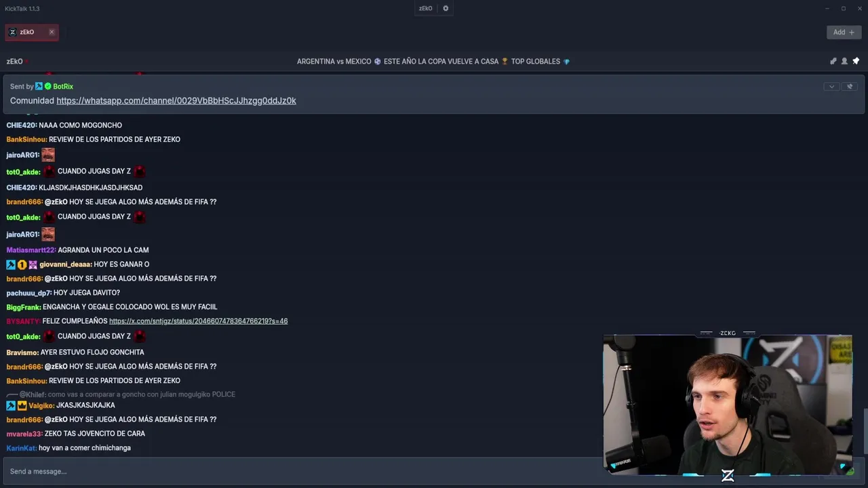This screenshot has width=868, height=488.
Task: Click Valgiko username
Action: (x=41, y=405)
